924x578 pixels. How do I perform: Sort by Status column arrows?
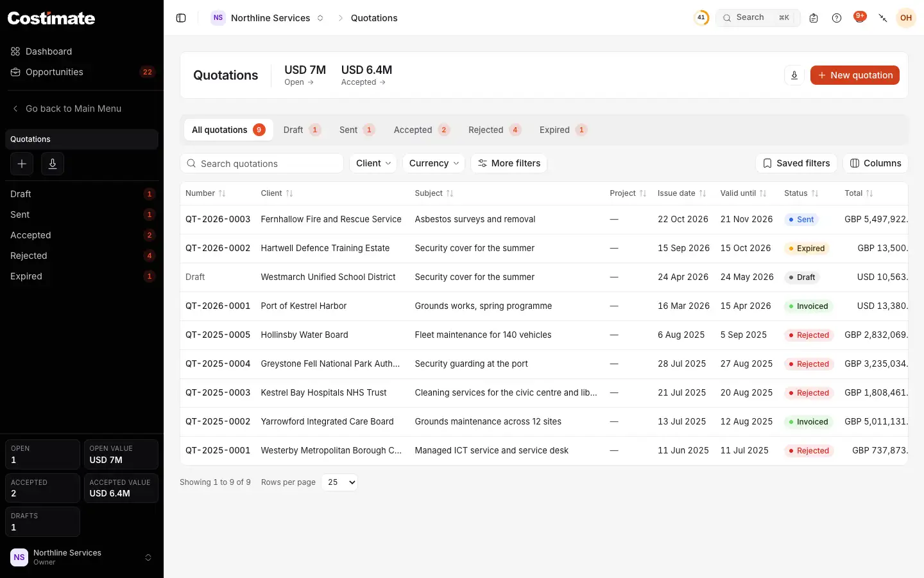[x=815, y=193]
